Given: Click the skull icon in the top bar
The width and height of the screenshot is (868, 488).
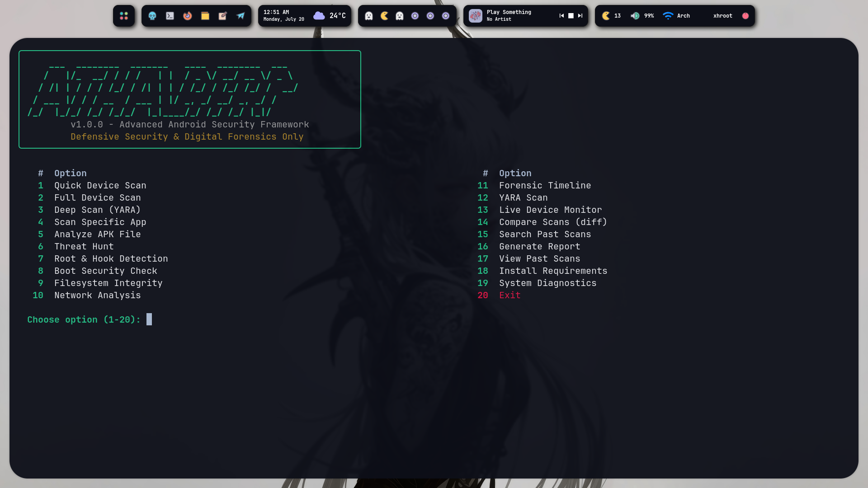Looking at the screenshot, I should 152,16.
